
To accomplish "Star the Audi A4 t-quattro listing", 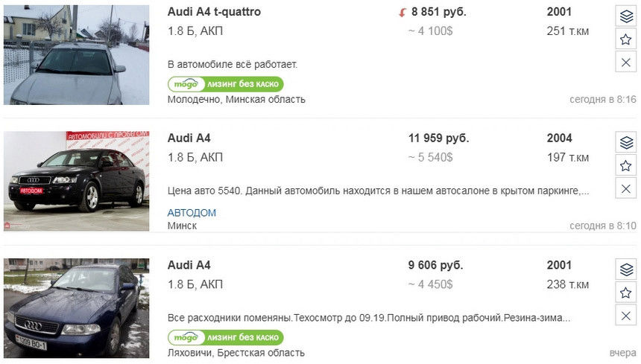I will point(626,39).
